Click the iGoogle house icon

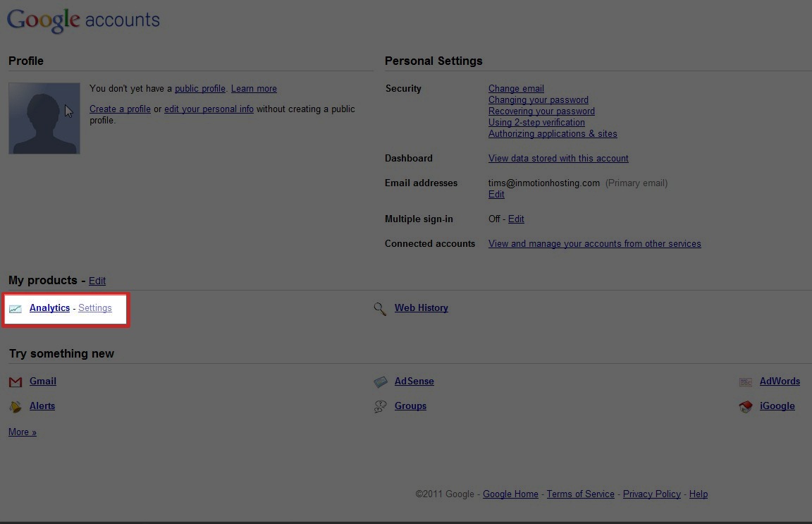point(746,407)
